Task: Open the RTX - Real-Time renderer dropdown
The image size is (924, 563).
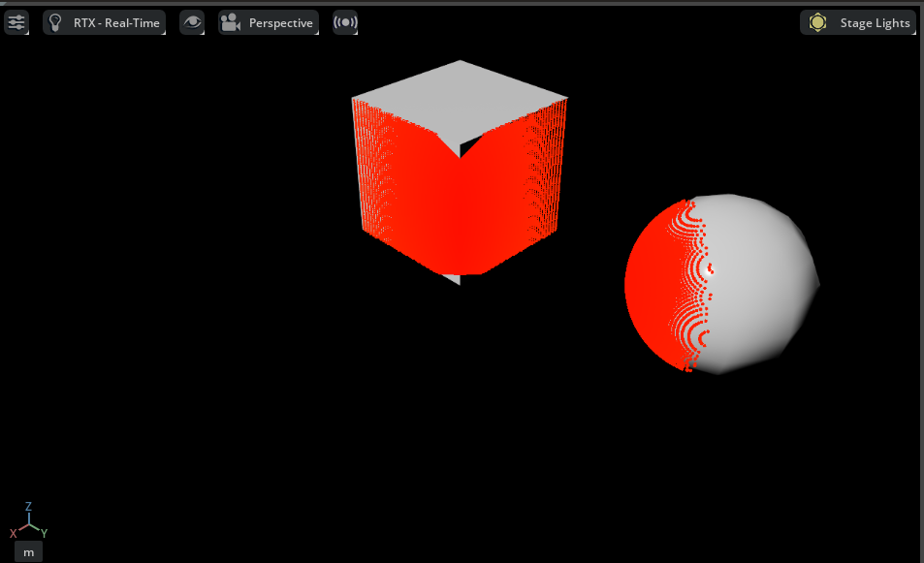Action: (x=104, y=21)
